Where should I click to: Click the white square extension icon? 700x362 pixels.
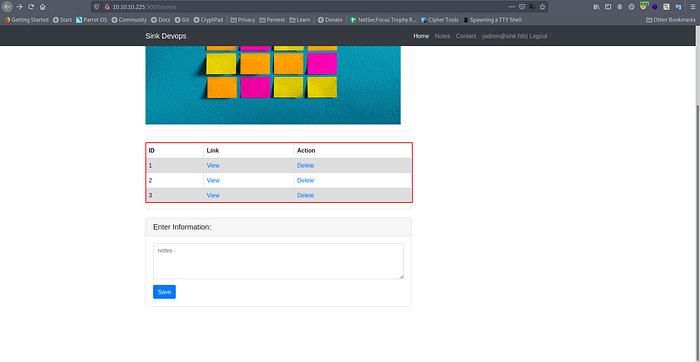(666, 7)
